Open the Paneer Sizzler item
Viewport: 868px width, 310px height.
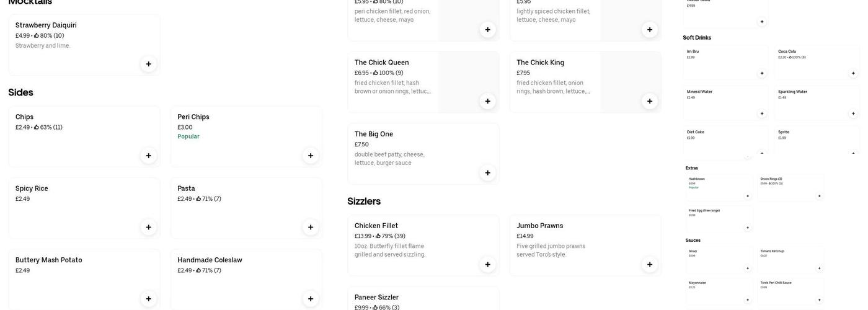pos(376,298)
